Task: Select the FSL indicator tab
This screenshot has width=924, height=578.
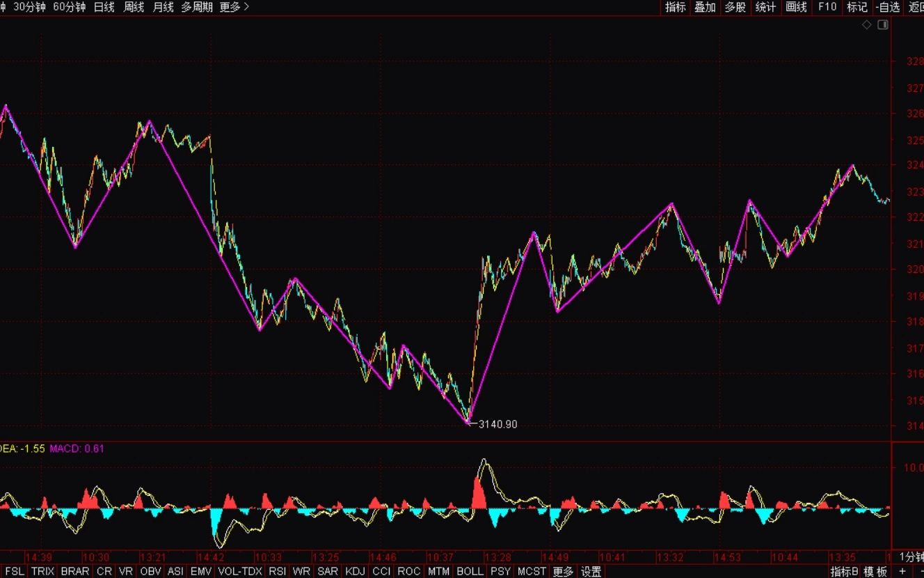Action: [15, 572]
